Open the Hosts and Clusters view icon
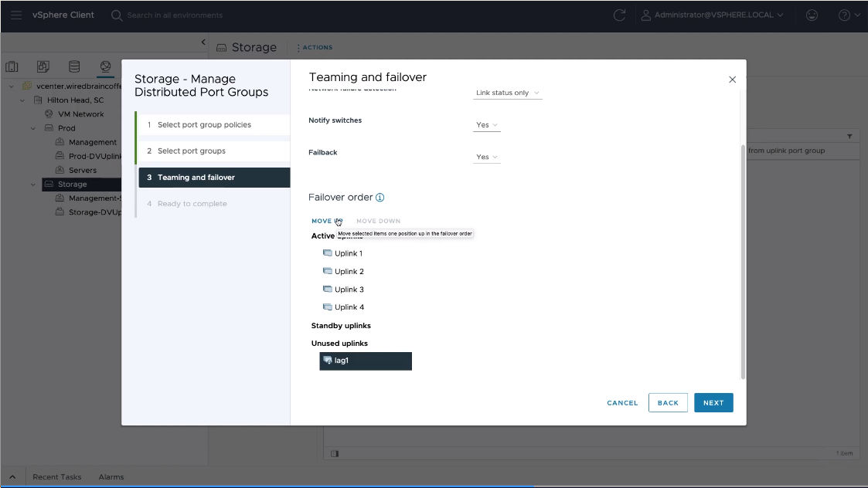 coord(12,66)
